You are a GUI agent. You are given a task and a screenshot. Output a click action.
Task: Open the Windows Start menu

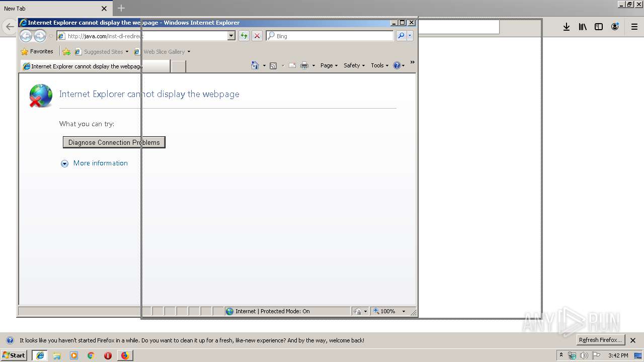(14, 355)
